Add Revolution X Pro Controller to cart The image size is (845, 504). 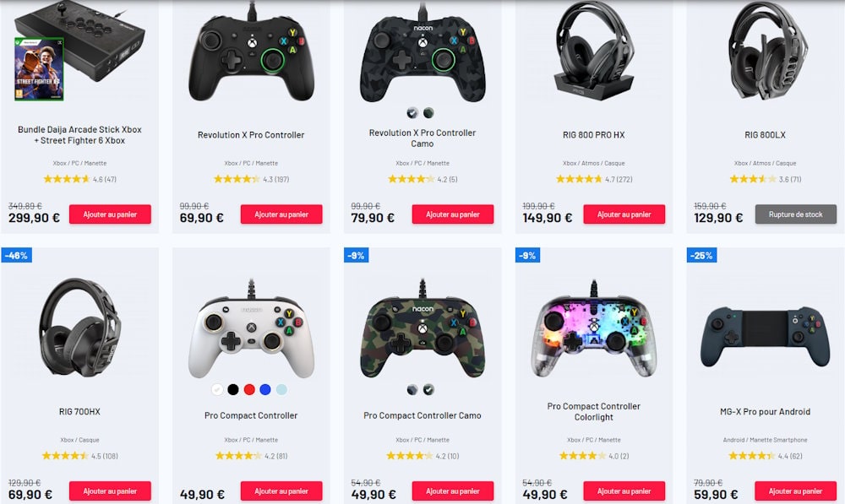point(281,214)
